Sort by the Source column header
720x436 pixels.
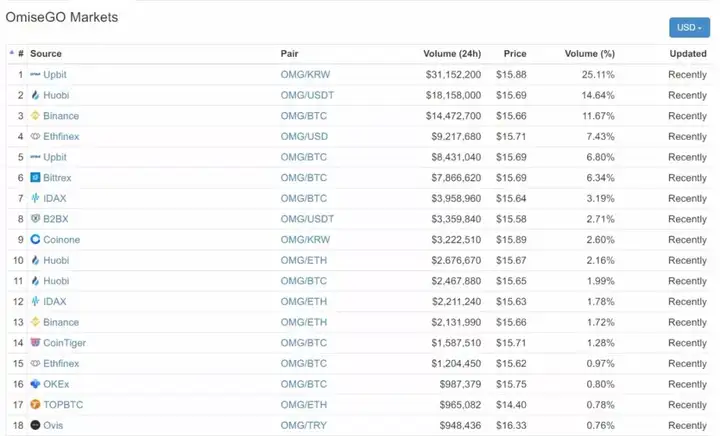pyautogui.click(x=46, y=54)
